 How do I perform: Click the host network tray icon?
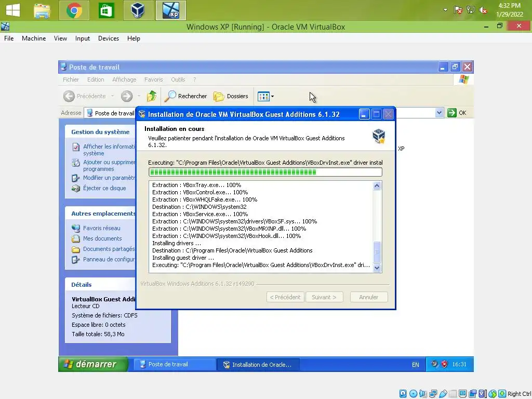click(x=471, y=10)
